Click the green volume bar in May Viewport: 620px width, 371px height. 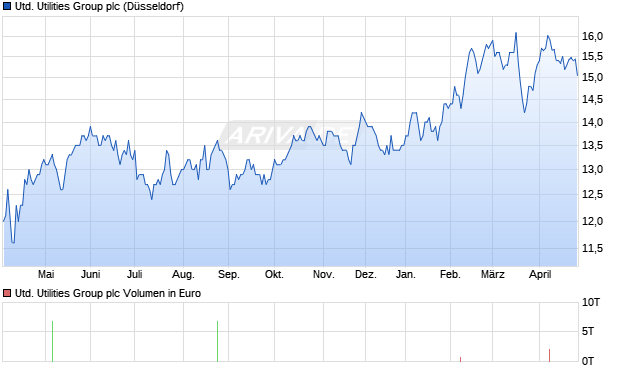pos(53,341)
